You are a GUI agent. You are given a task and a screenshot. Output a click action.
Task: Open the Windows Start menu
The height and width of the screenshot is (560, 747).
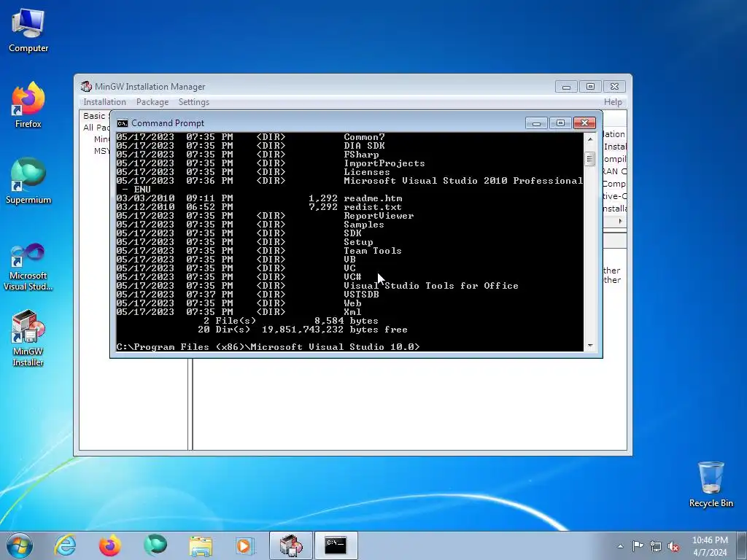(20, 545)
